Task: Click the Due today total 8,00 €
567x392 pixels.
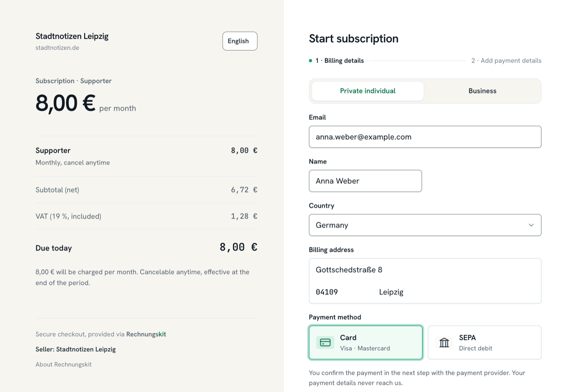Action: click(x=238, y=247)
